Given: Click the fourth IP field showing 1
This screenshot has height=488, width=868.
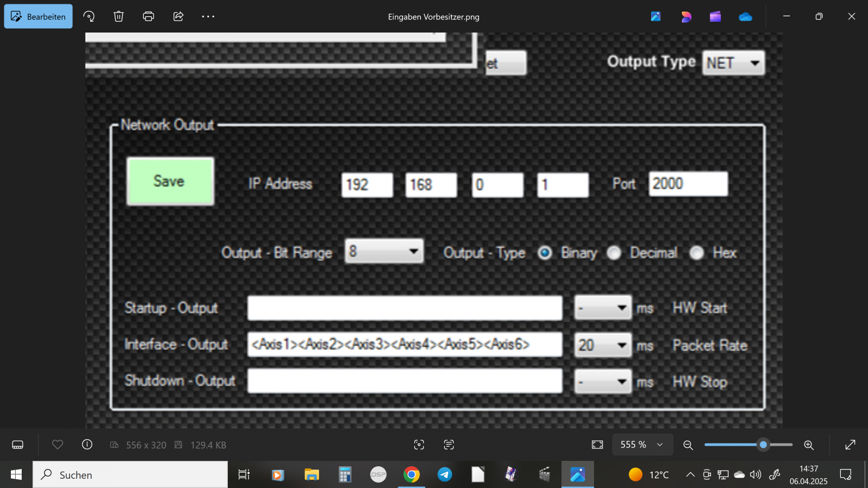Looking at the screenshot, I should (563, 185).
